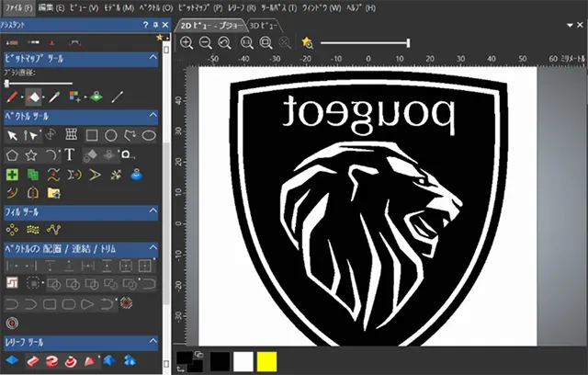Image resolution: width=588 pixels, height=375 pixels.
Task: Open the File (F) menu
Action: [17, 7]
